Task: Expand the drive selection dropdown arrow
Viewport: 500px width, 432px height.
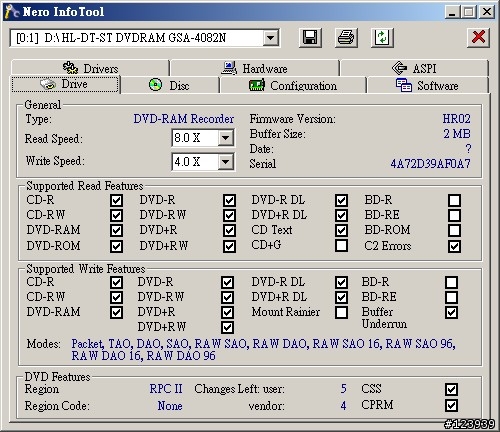Action: 271,38
